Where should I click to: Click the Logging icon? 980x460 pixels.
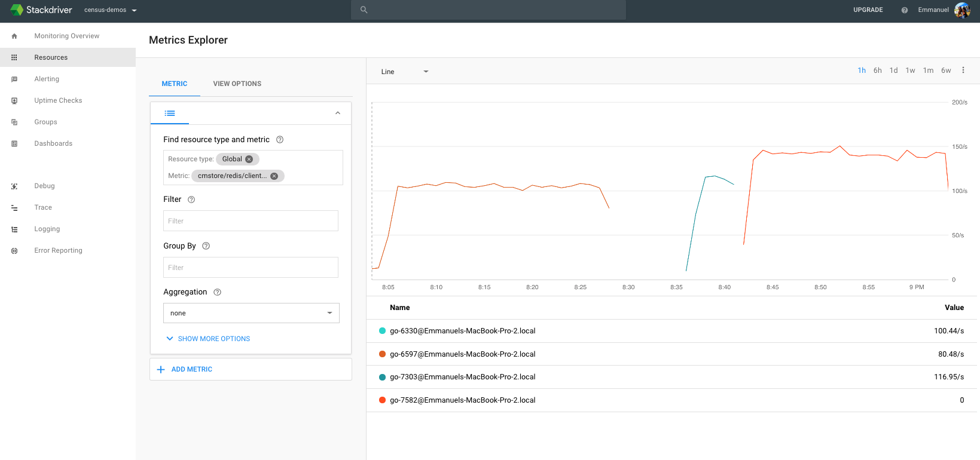14,229
